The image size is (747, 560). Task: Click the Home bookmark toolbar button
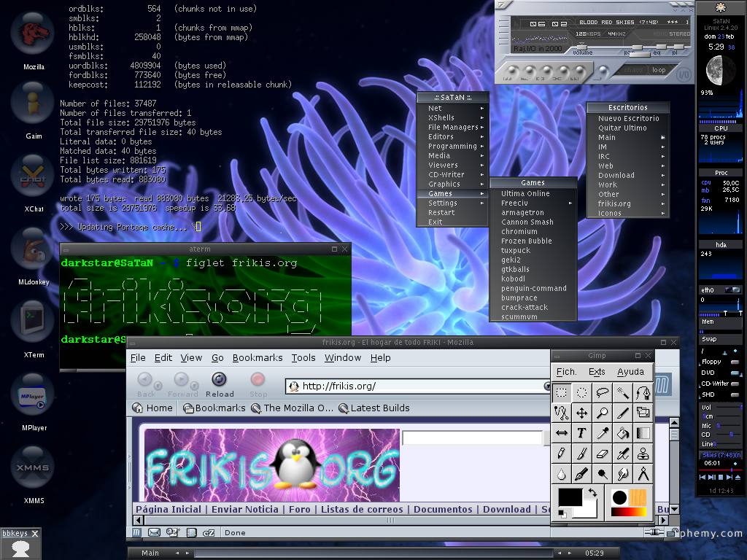pos(152,408)
